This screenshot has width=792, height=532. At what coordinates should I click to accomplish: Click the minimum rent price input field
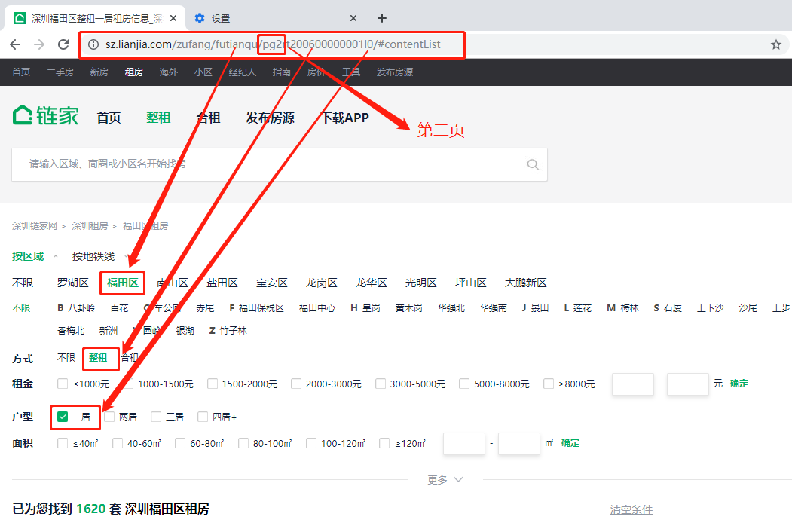(632, 384)
